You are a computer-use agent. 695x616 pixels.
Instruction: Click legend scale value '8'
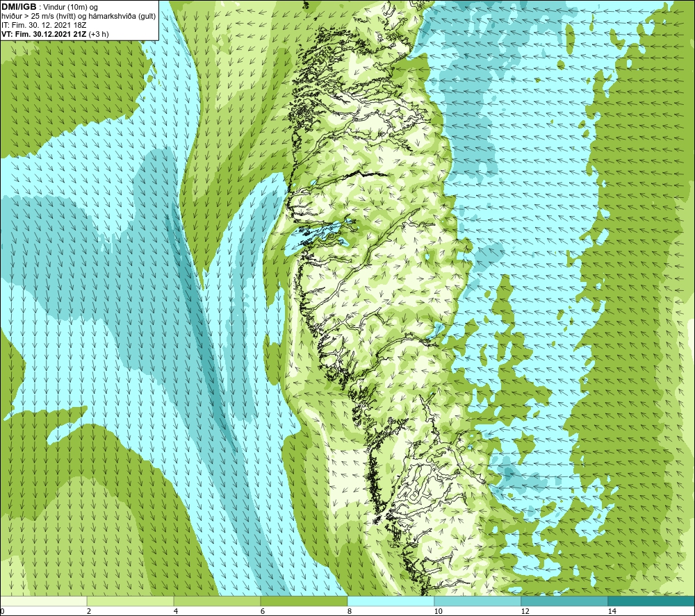[350, 612]
